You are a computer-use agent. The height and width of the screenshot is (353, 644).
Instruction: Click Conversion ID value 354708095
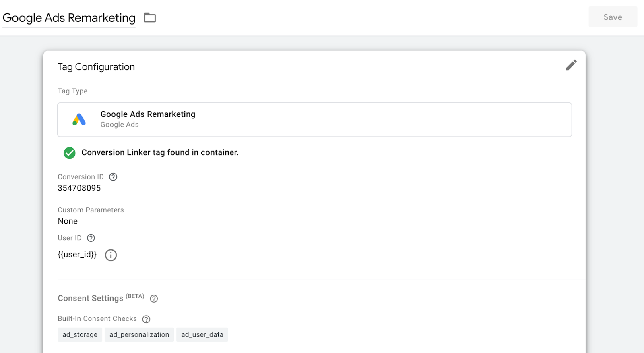pyautogui.click(x=79, y=188)
